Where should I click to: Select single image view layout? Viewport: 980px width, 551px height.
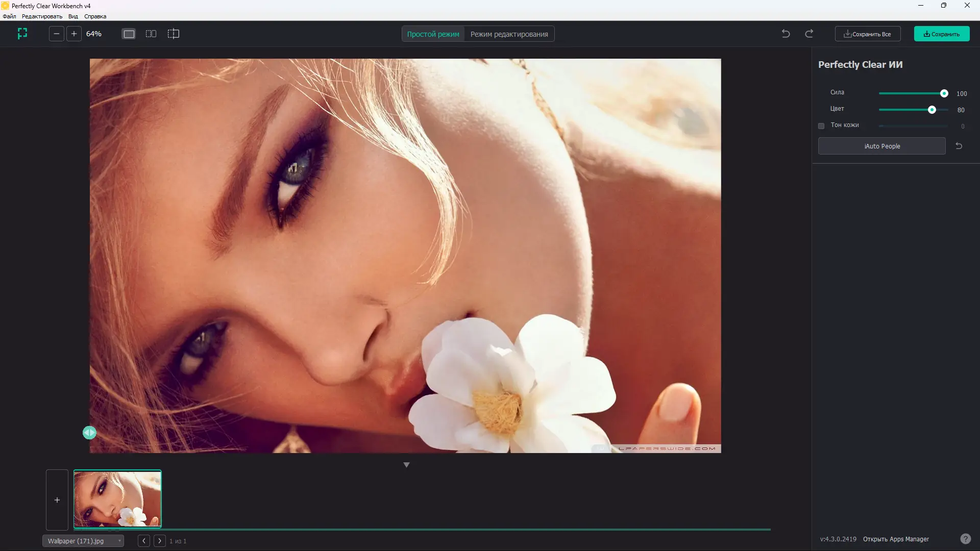click(x=129, y=34)
